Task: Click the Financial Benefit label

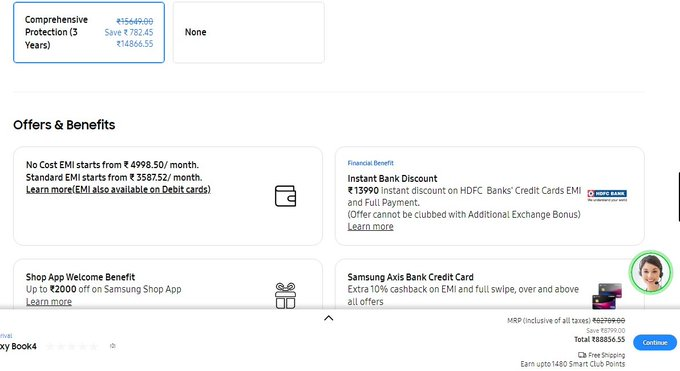Action: point(370,163)
